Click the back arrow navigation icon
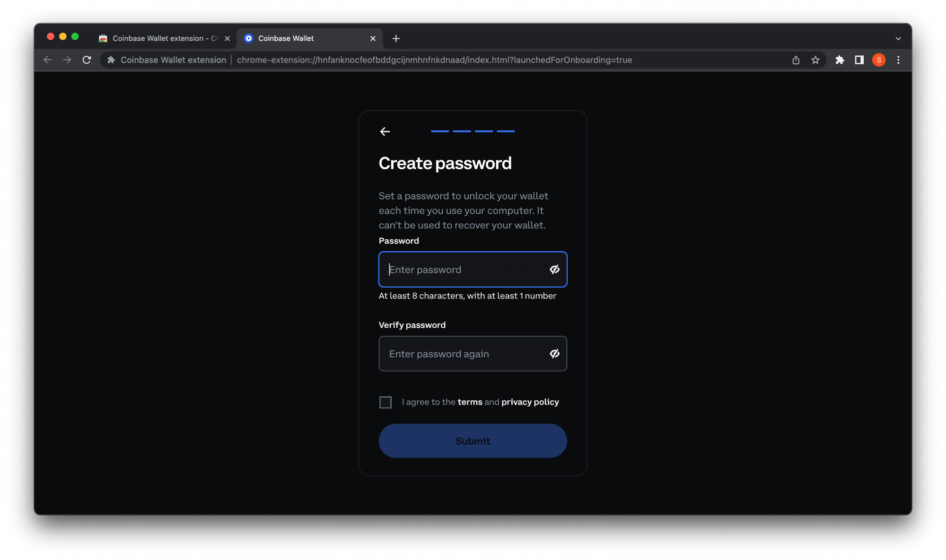The image size is (946, 560). pos(385,131)
